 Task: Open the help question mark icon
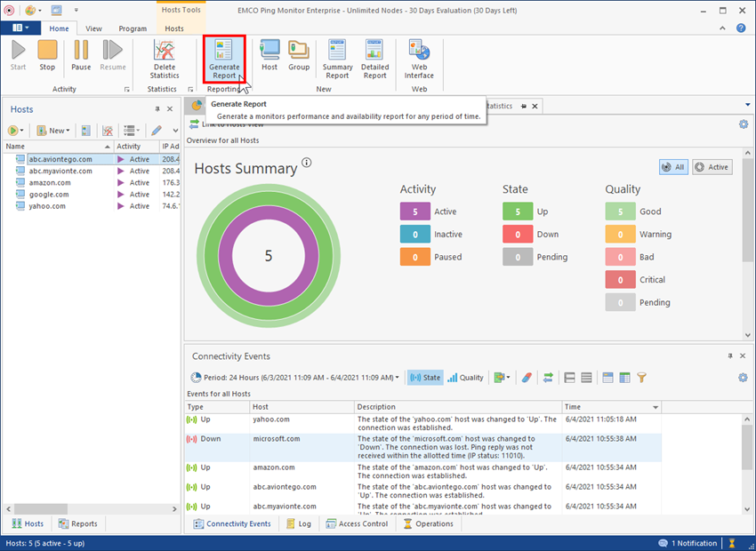[741, 28]
